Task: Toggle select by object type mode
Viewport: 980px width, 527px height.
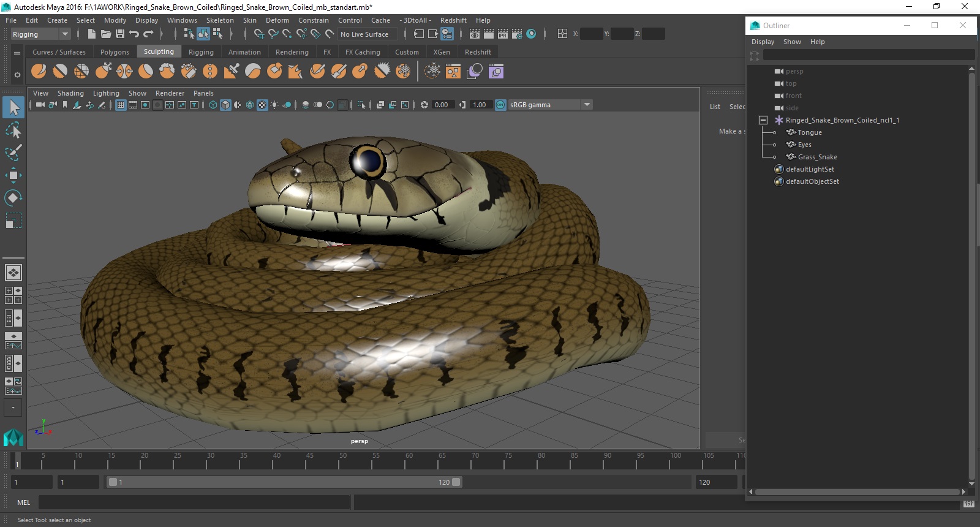Action: pos(203,34)
